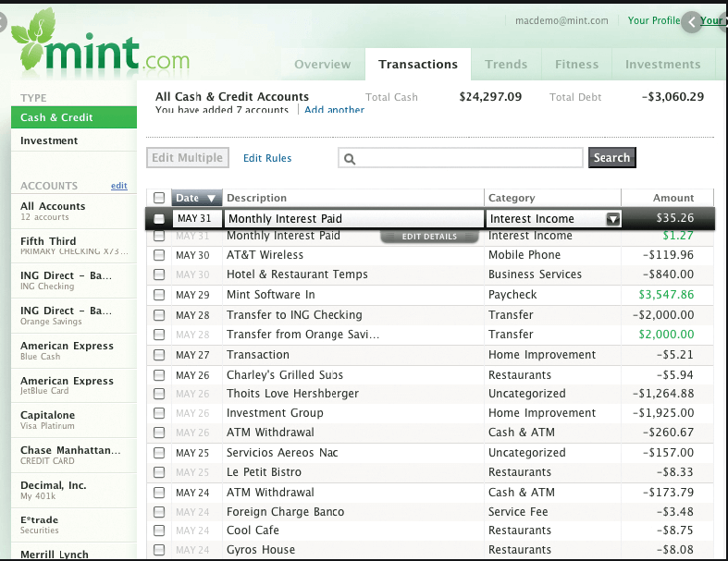Click the Servicios Aereos Nac description
The height and width of the screenshot is (561, 728).
(x=282, y=453)
